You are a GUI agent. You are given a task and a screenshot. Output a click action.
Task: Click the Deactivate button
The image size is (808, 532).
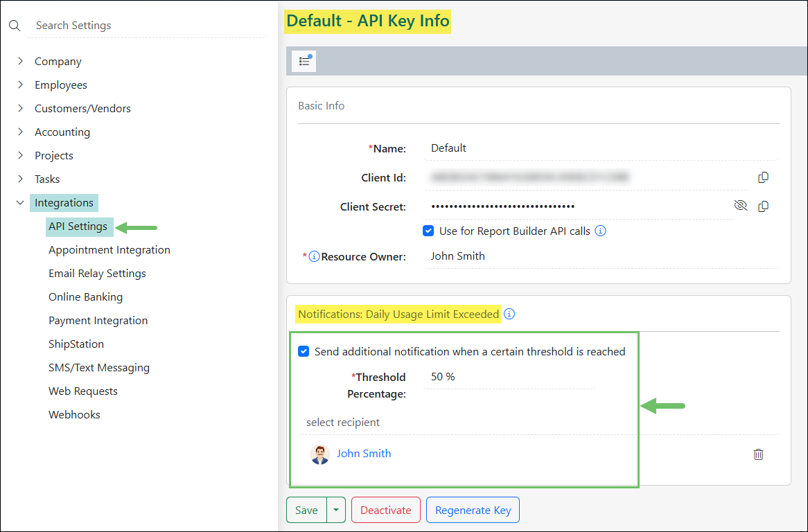coord(386,510)
